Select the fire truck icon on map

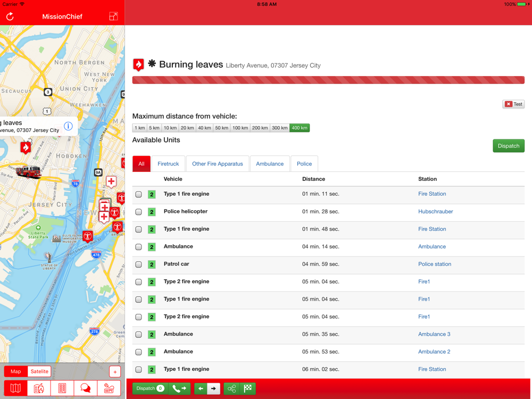pyautogui.click(x=29, y=172)
